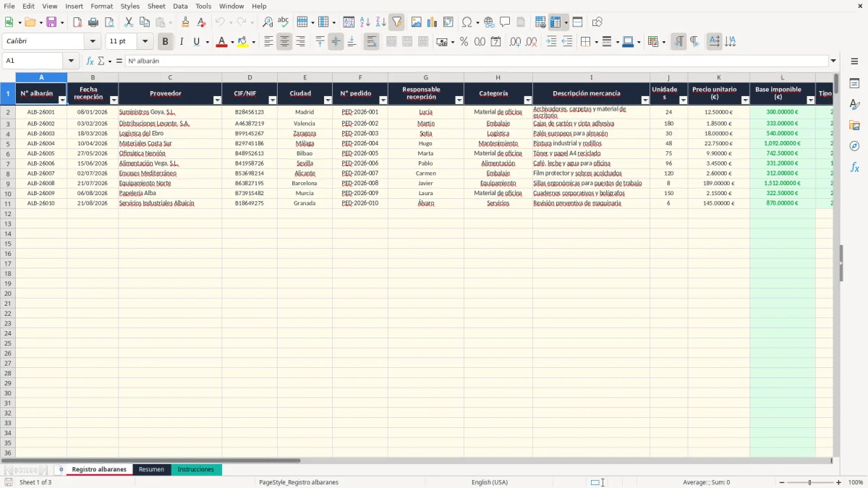Click the formula input line
Screen dimensions: 868x488
tap(476, 61)
